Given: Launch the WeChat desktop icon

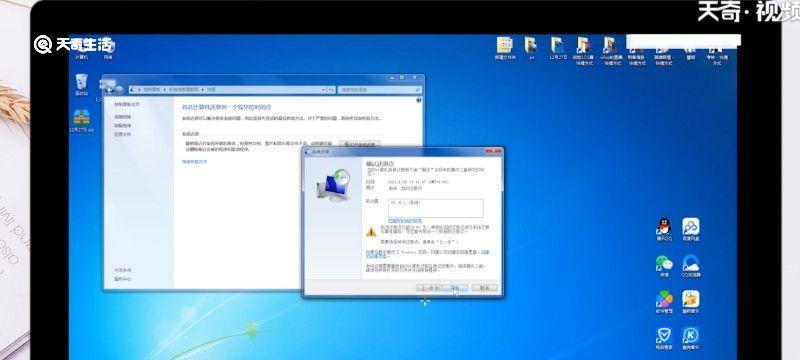Looking at the screenshot, I should [x=664, y=266].
